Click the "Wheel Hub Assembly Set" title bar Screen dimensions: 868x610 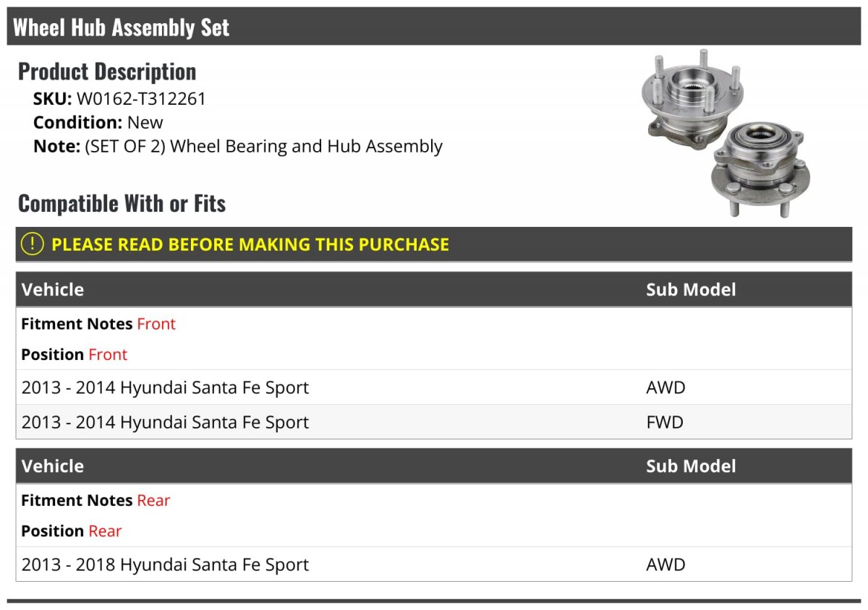(x=122, y=27)
